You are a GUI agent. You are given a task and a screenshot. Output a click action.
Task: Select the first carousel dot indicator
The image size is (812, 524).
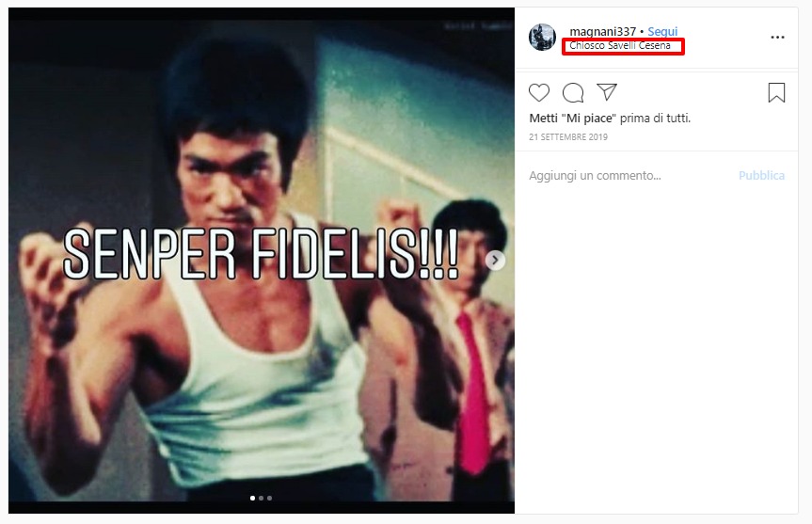click(252, 498)
